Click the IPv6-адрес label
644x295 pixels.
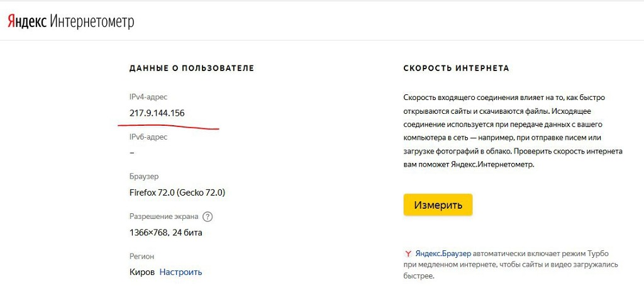point(148,136)
